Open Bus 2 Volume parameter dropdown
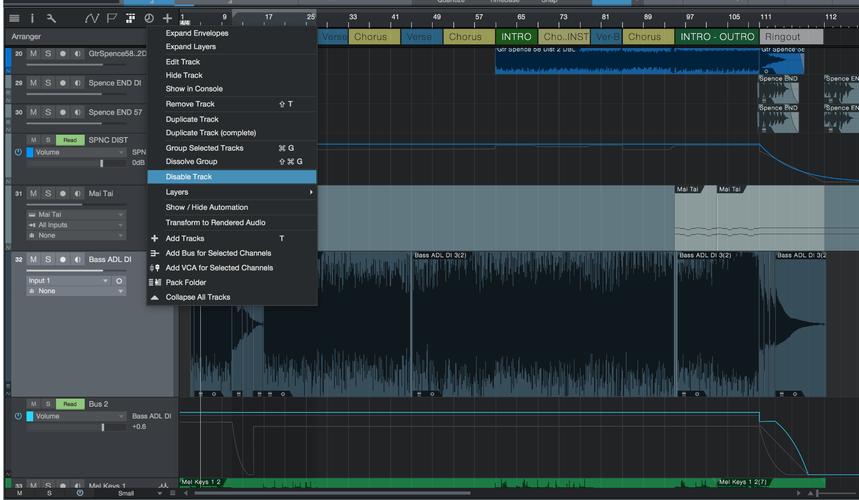The image size is (859, 500). tap(80, 416)
